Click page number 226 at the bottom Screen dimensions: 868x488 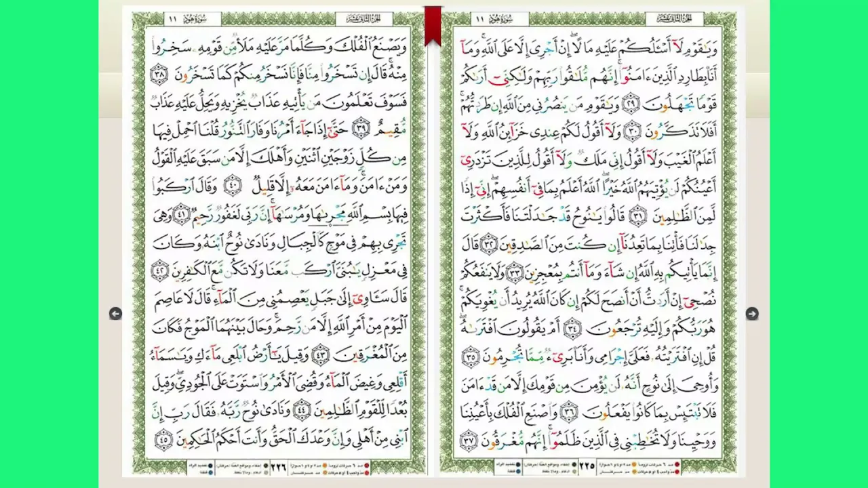click(x=278, y=466)
